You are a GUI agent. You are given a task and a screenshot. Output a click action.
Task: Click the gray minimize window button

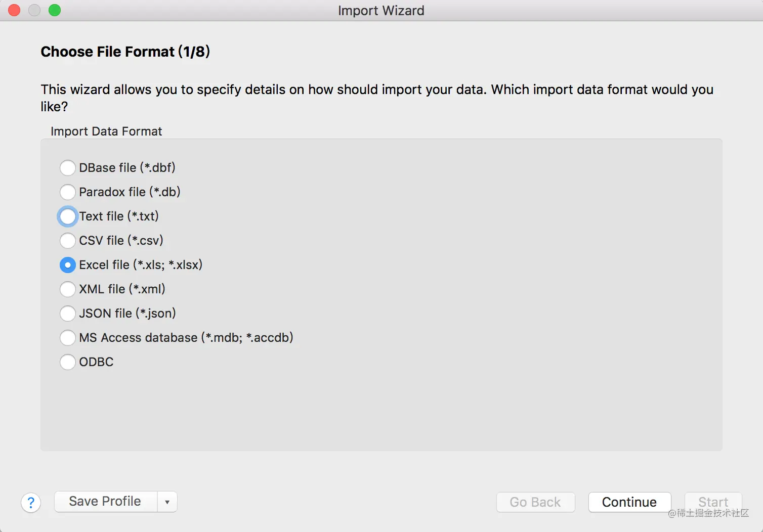tap(34, 10)
